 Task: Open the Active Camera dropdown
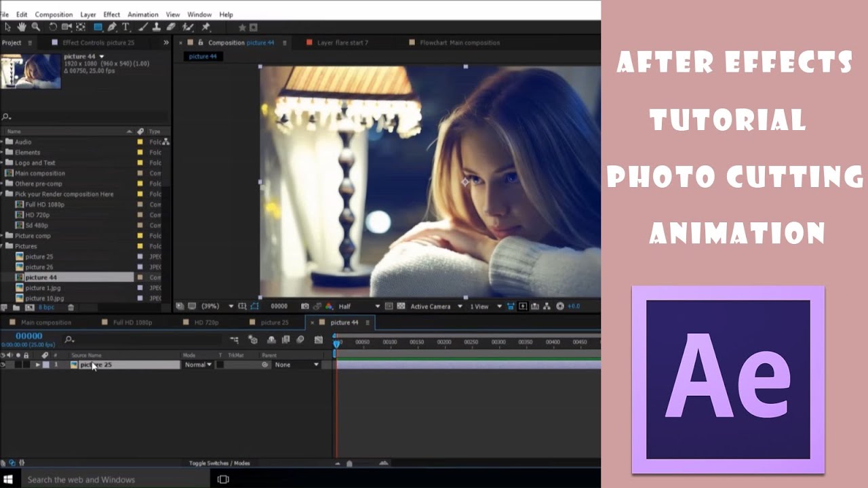coord(437,306)
